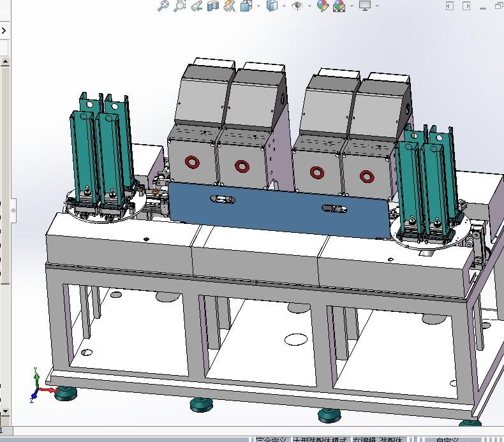The height and width of the screenshot is (442, 504).
Task: Click the left panel scrollbar up arrow
Action: pyautogui.click(x=5, y=61)
